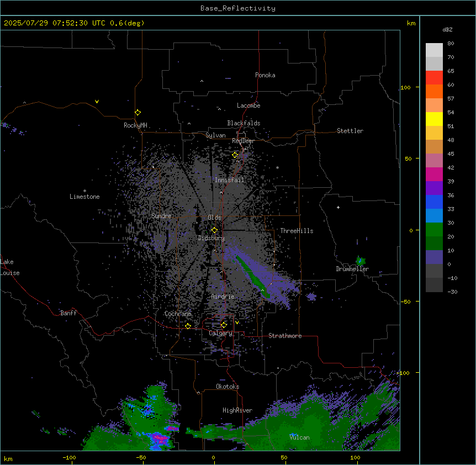Click the magenta storm core at bottom
476x465 pixels.
tap(160, 438)
